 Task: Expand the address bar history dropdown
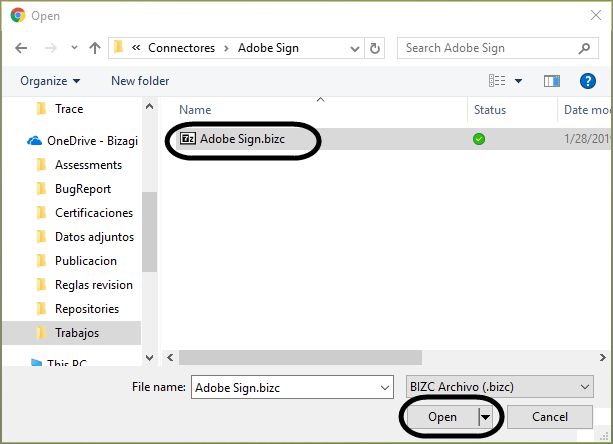[355, 48]
